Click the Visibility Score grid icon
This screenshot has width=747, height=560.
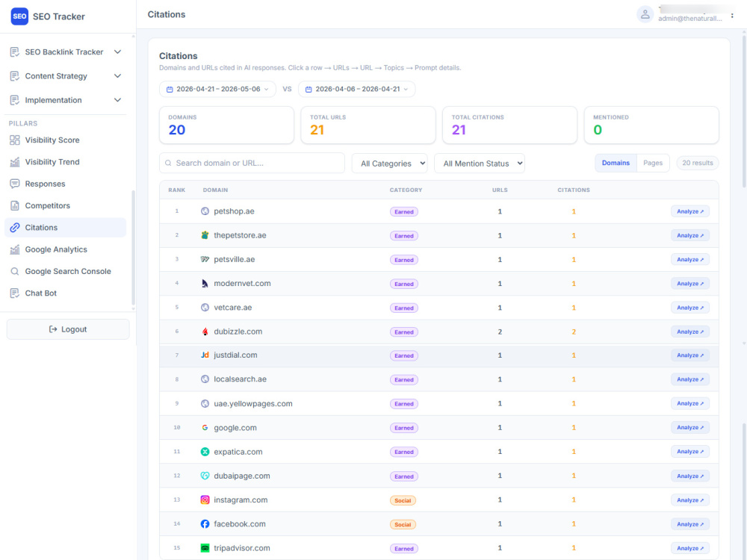[x=15, y=140]
